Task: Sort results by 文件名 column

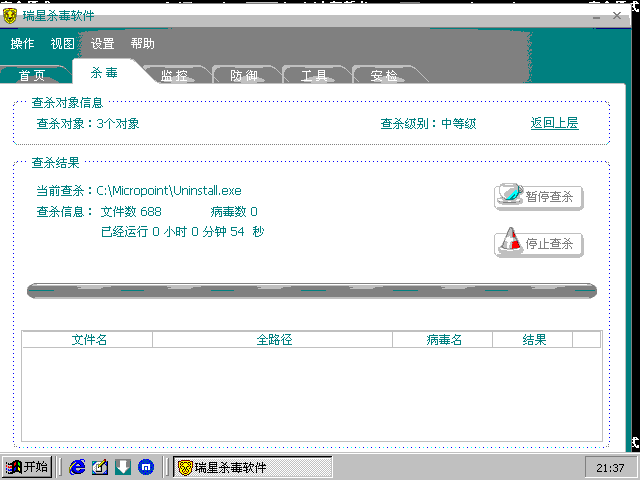Action: [x=88, y=340]
